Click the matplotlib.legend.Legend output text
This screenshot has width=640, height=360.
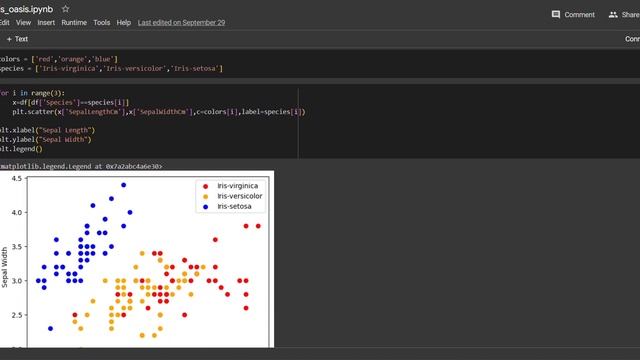tap(81, 166)
